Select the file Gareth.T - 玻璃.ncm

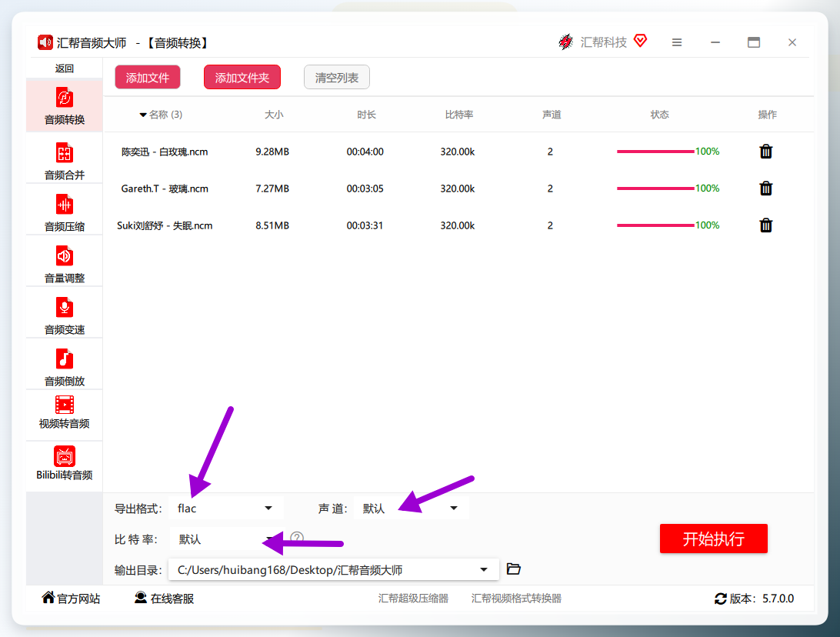coord(165,188)
